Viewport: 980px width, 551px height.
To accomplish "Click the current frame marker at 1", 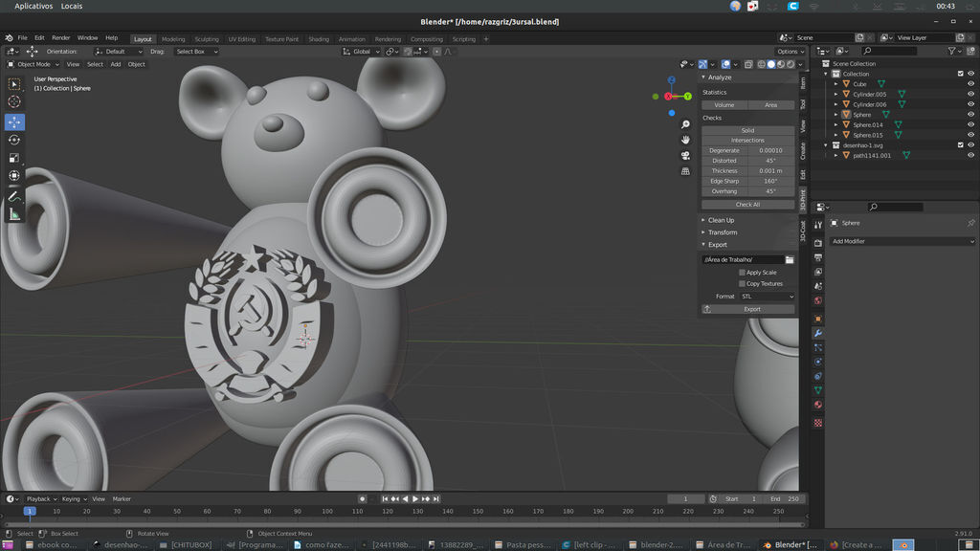I will coord(30,511).
